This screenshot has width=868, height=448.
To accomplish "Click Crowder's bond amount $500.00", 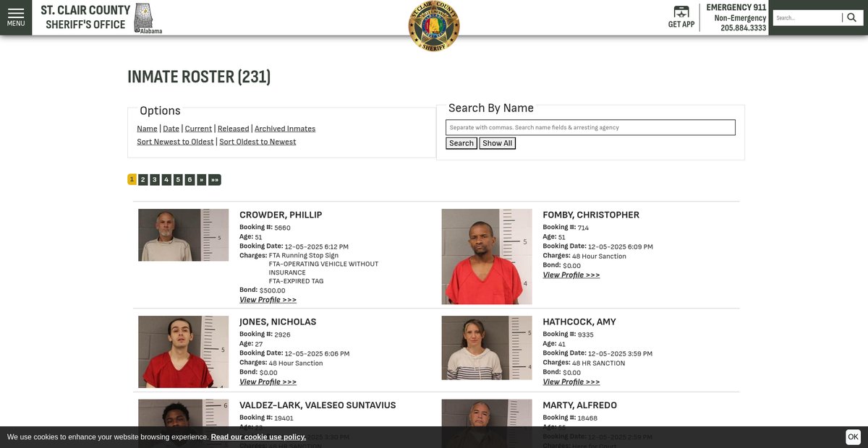I will point(273,290).
